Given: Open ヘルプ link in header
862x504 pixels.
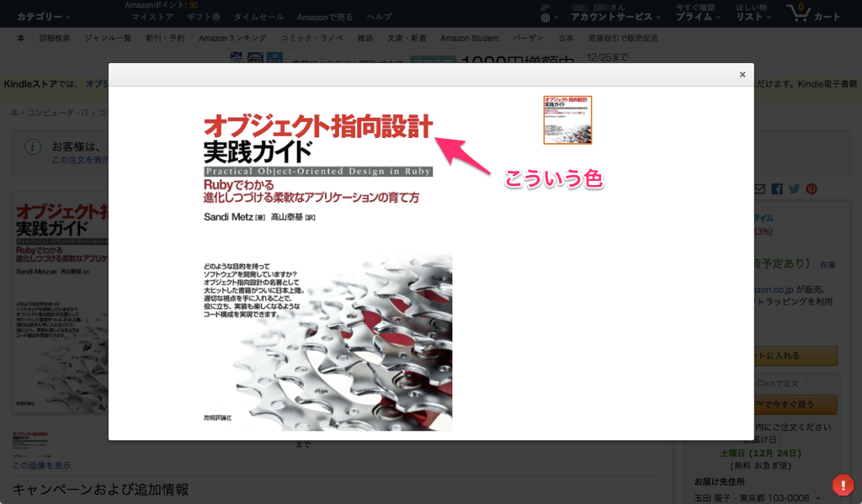Looking at the screenshot, I should click(380, 17).
